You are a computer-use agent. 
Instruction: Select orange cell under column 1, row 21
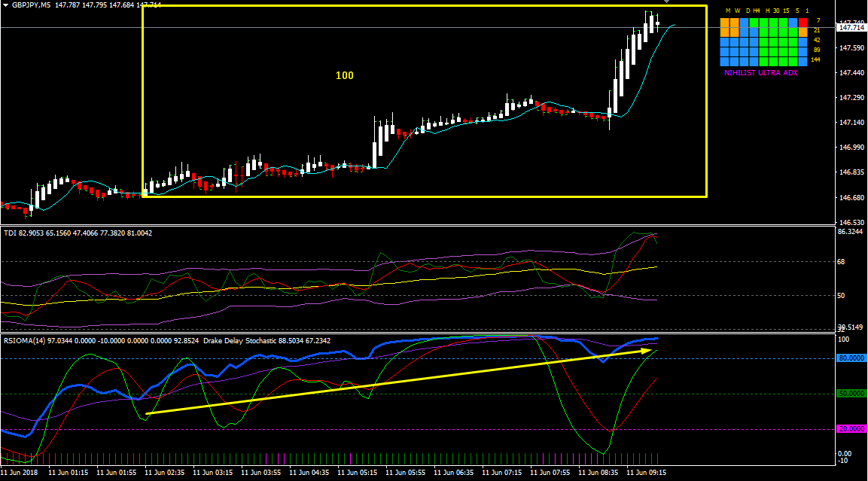click(803, 32)
